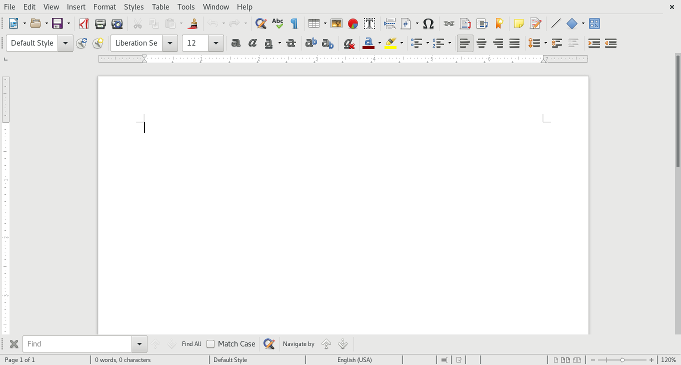
Task: Toggle superscript formatting
Action: coord(311,43)
